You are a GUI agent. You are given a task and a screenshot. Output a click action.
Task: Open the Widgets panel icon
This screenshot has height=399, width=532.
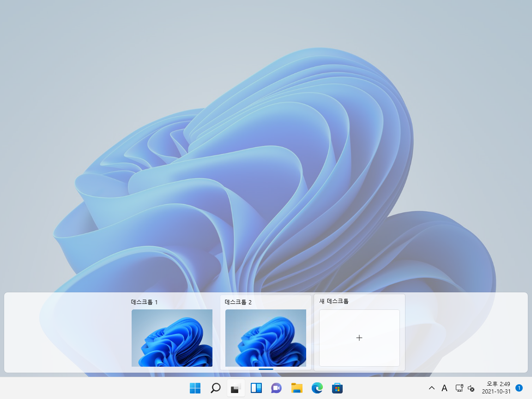256,388
